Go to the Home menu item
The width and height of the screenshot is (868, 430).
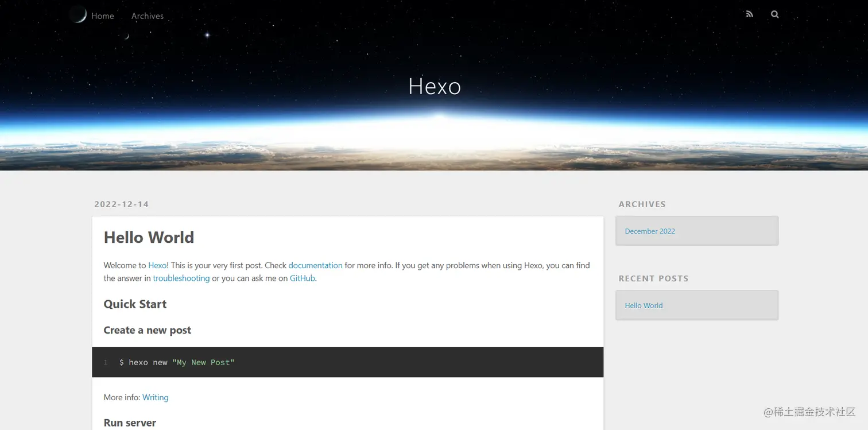pos(103,16)
